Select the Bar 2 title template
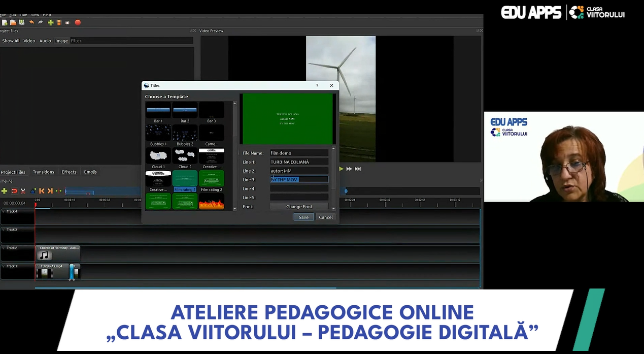The height and width of the screenshot is (354, 644). 185,112
